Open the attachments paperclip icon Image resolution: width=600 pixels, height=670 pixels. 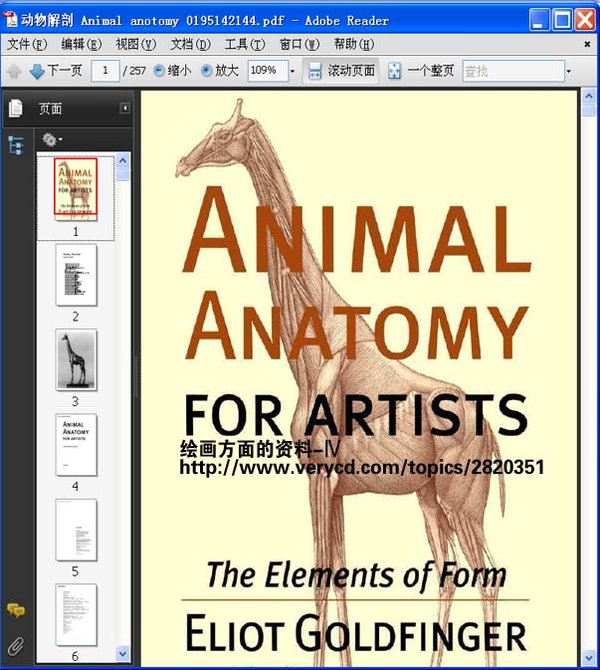point(16,647)
